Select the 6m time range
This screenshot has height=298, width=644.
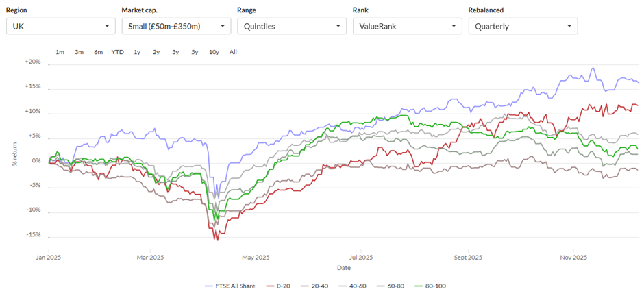(98, 52)
